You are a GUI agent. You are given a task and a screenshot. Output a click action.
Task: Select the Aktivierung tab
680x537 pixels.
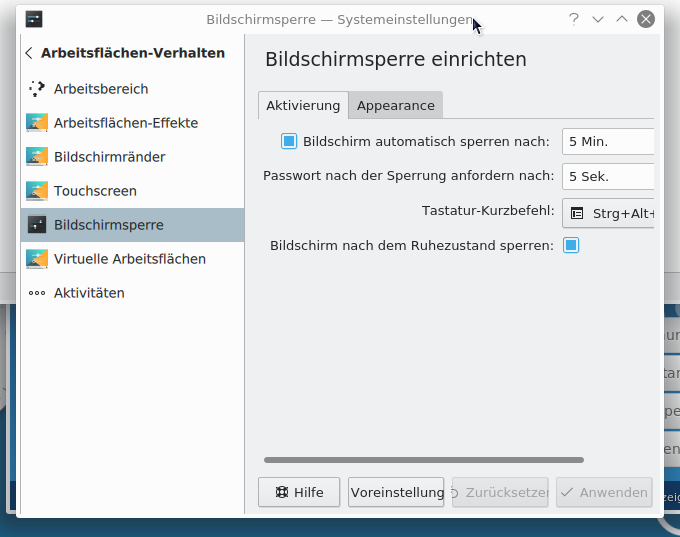[x=303, y=105]
